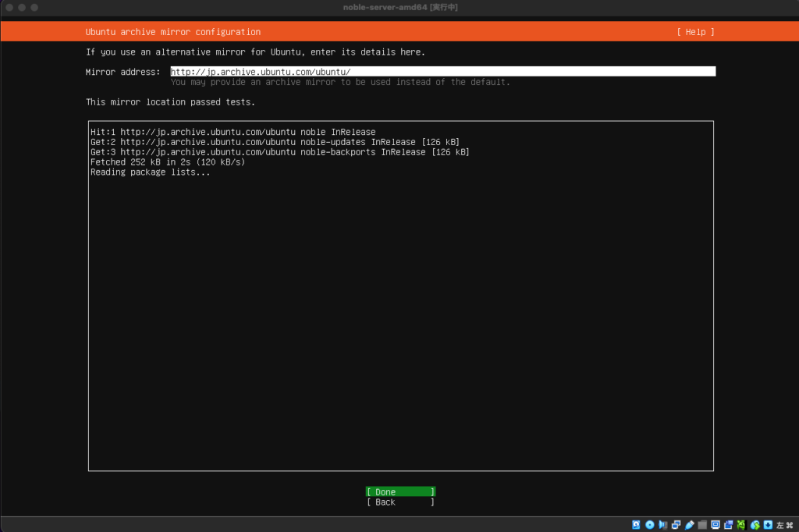This screenshot has height=532, width=799.
Task: Click the 'Get:2' noble-updates line
Action: click(275, 142)
